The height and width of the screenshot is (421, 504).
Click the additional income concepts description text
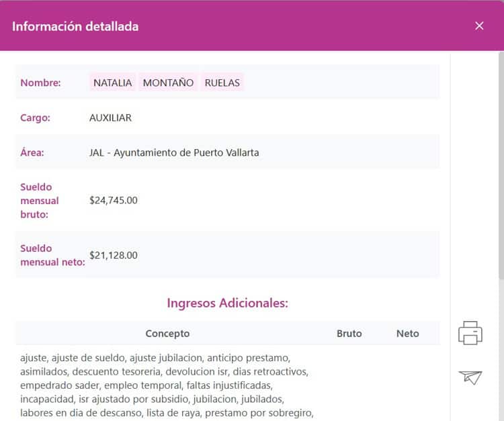point(167,385)
